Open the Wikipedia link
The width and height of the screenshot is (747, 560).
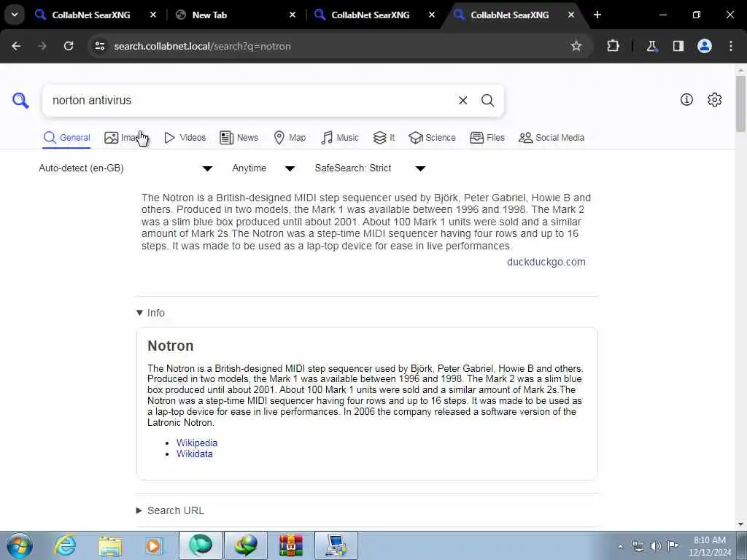pos(197,443)
